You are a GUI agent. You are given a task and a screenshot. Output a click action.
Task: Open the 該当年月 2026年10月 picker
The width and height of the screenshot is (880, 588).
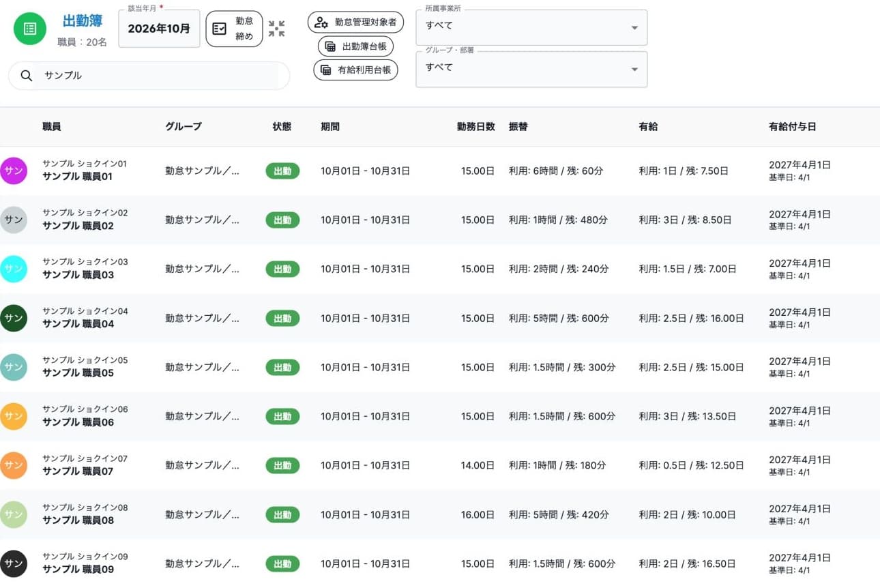point(159,29)
